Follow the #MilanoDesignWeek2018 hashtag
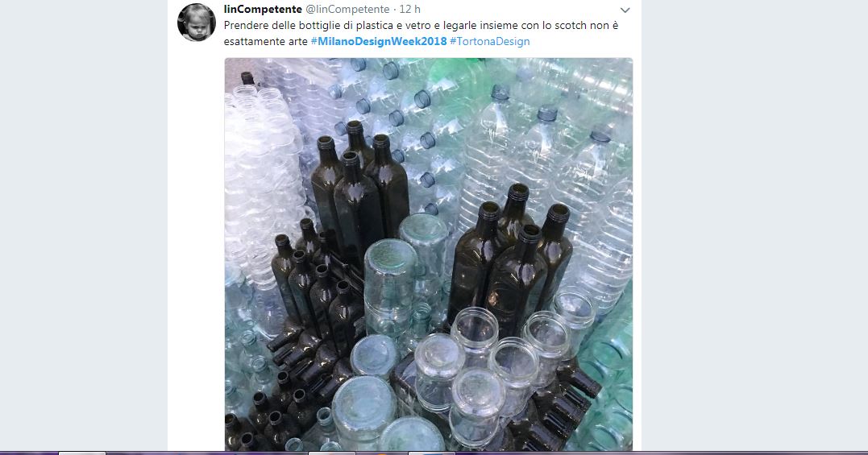 pyautogui.click(x=379, y=41)
